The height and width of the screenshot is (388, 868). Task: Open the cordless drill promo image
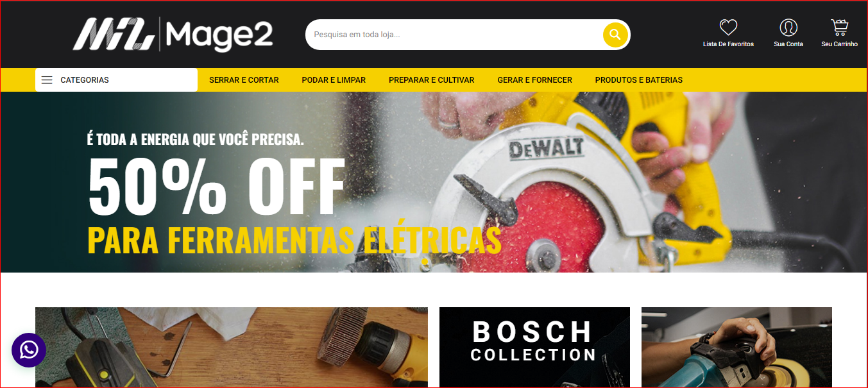tap(232, 347)
